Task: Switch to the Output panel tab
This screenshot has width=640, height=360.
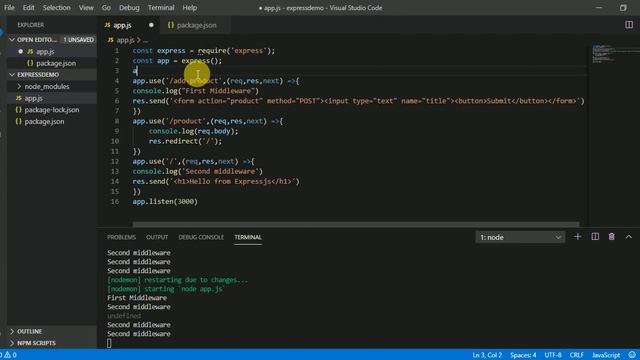Action: (157, 237)
